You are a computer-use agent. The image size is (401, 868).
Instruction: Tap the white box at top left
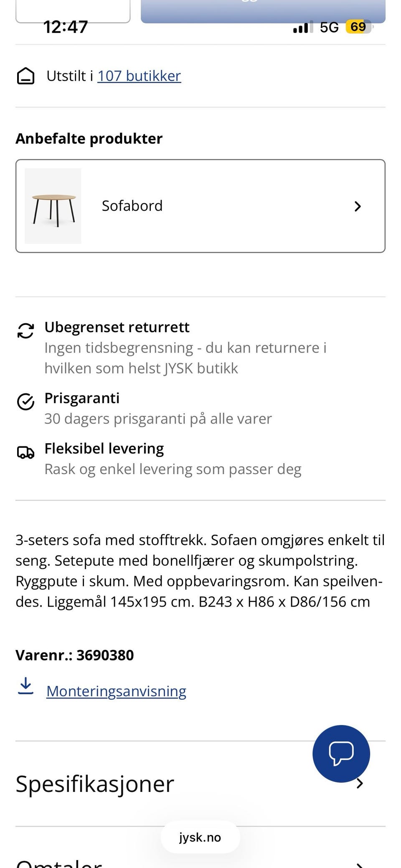pyautogui.click(x=73, y=10)
